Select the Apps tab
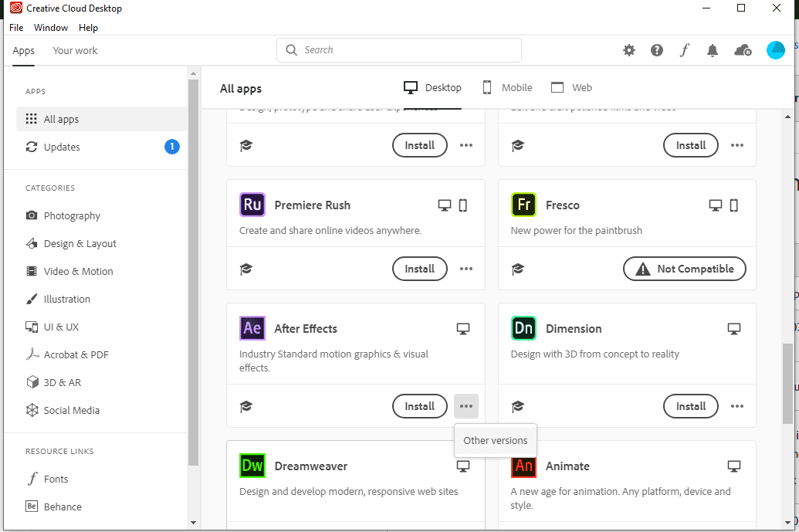 click(x=23, y=50)
